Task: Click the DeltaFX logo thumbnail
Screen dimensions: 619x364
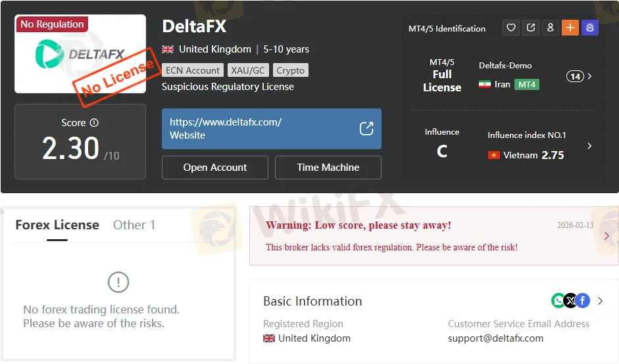Action: (x=80, y=54)
